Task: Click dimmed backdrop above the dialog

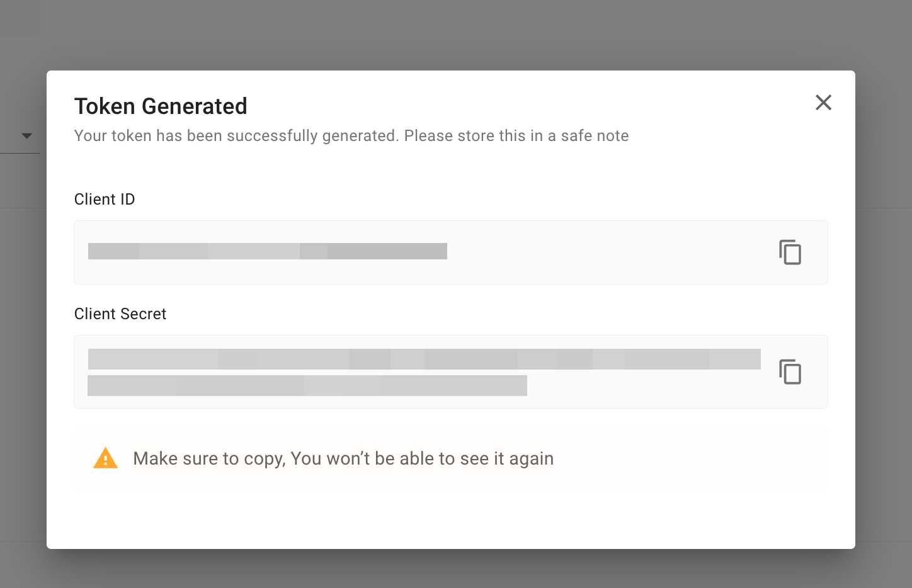Action: click(x=456, y=35)
